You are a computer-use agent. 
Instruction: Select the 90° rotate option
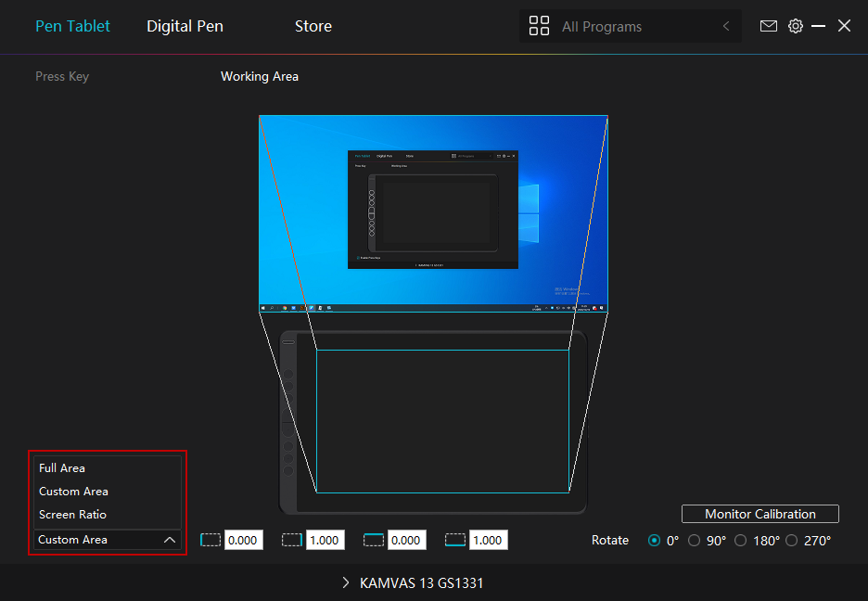(x=695, y=541)
